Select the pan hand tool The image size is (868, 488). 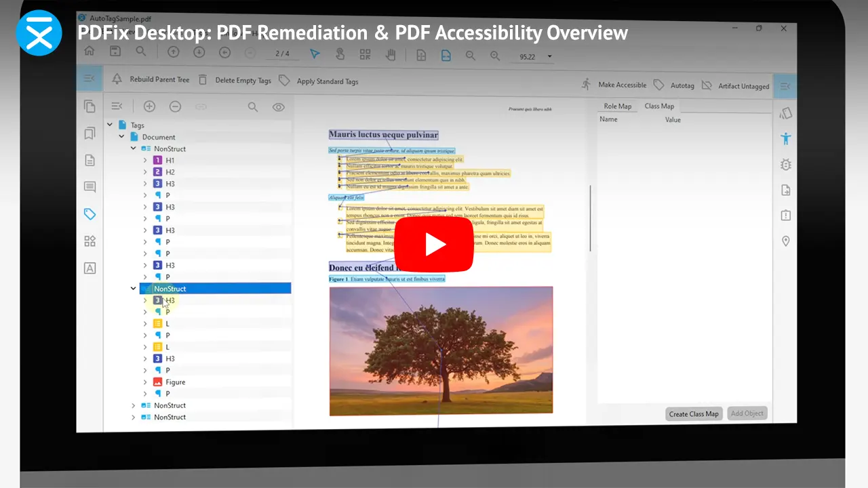(391, 55)
